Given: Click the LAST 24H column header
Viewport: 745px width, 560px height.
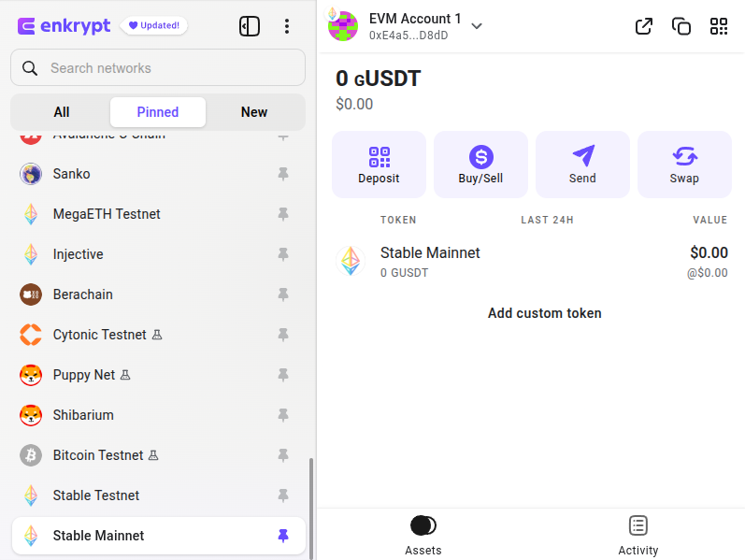Looking at the screenshot, I should click(x=547, y=220).
